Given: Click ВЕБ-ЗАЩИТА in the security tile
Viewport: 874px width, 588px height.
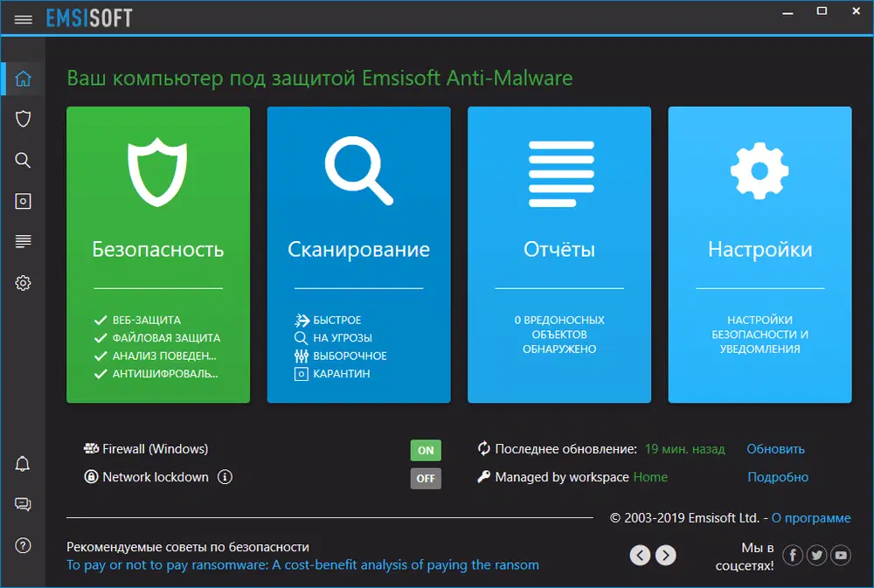Looking at the screenshot, I should (147, 320).
